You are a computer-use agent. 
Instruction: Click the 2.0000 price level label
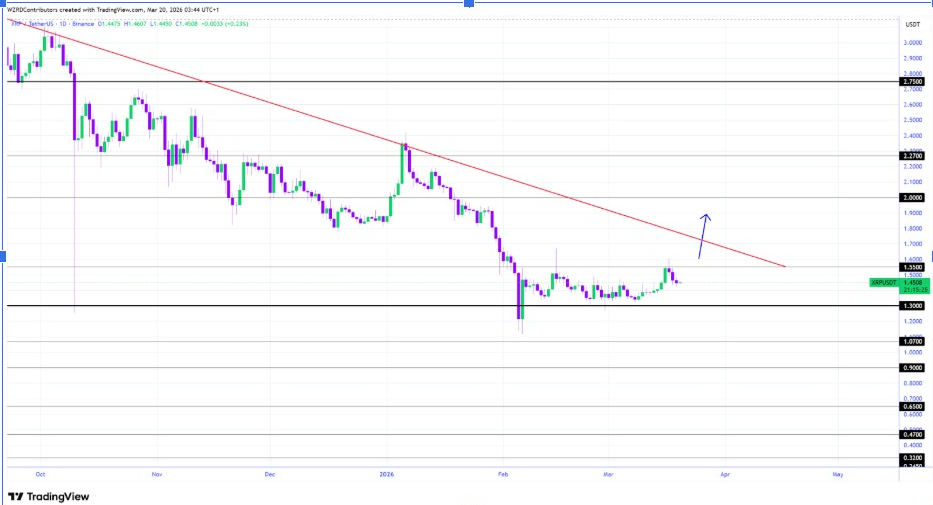click(911, 198)
